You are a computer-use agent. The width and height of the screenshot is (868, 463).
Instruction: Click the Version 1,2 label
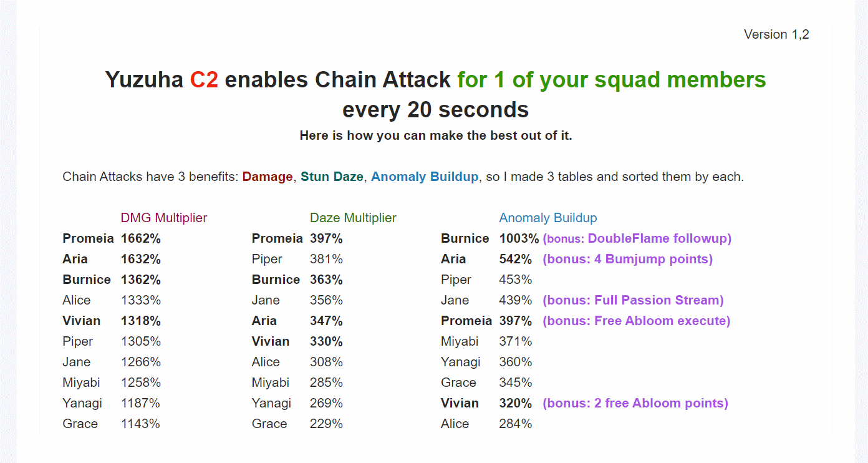tap(776, 34)
